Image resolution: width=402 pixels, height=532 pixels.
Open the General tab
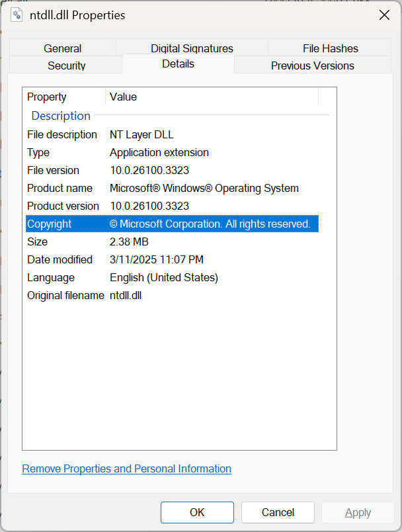(63, 48)
